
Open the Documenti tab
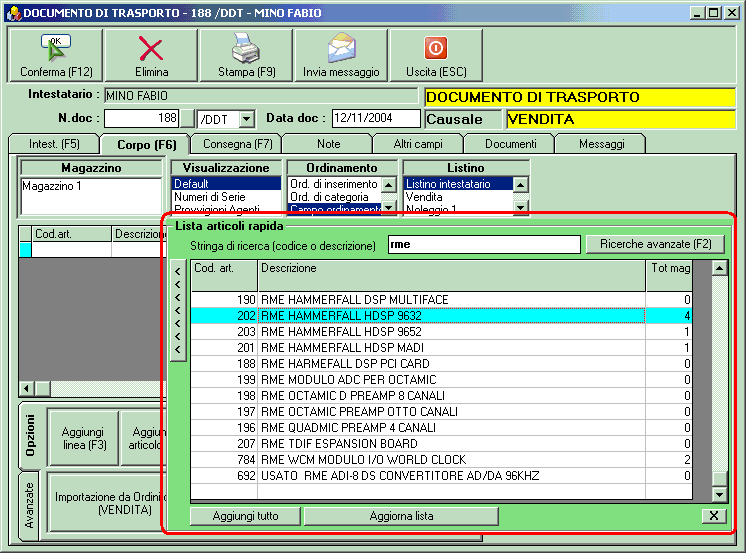(510, 144)
